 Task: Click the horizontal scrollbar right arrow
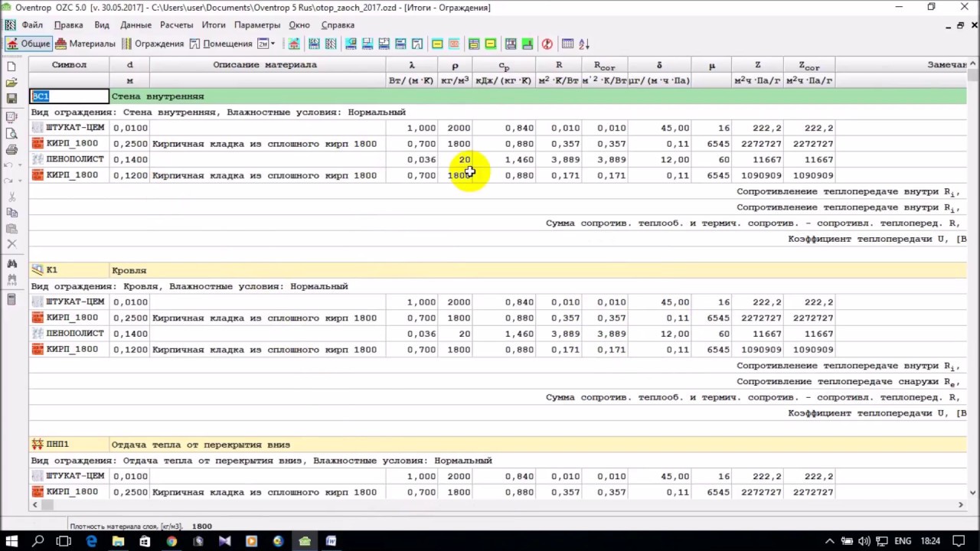coord(960,504)
